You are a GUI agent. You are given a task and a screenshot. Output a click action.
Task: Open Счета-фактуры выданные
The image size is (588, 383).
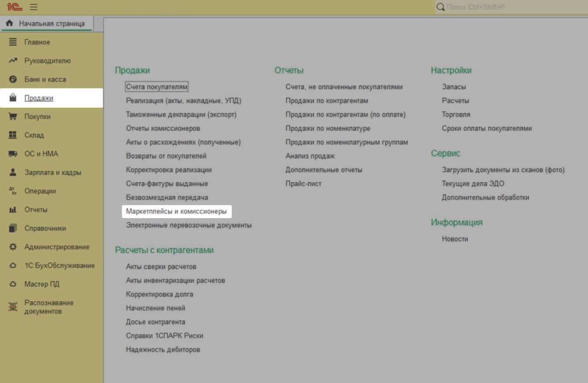167,183
